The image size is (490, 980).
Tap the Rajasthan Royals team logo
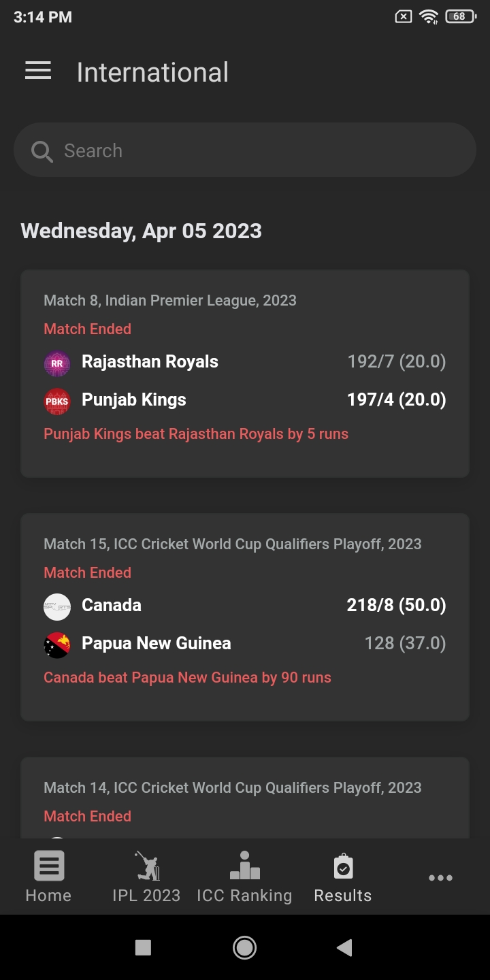coord(57,363)
